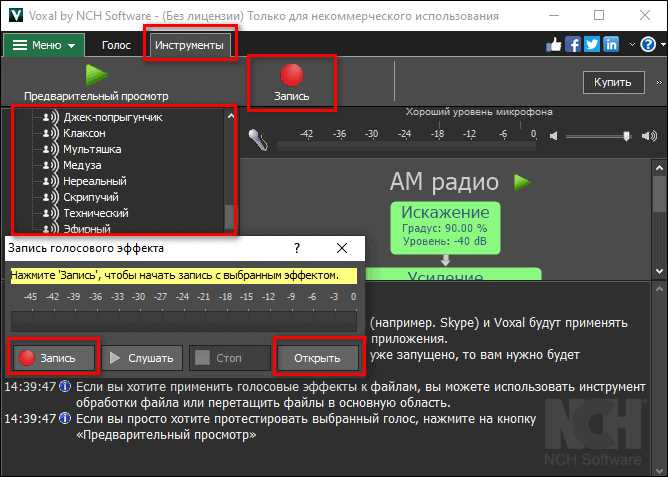The width and height of the screenshot is (668, 477).
Task: Select the Джек-попрыгунчик voice
Action: point(113,117)
